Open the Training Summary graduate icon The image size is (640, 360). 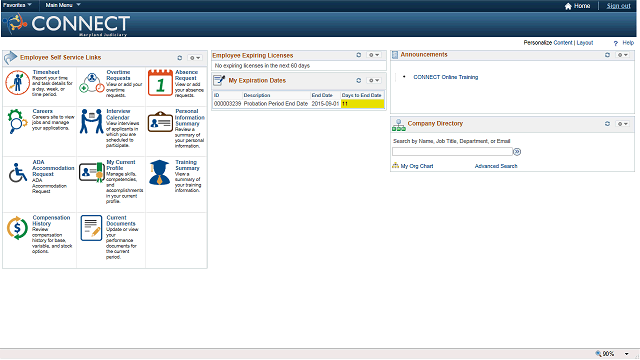pos(160,172)
